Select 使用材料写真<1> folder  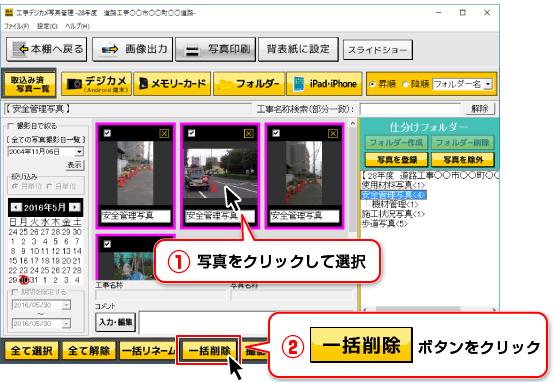393,185
